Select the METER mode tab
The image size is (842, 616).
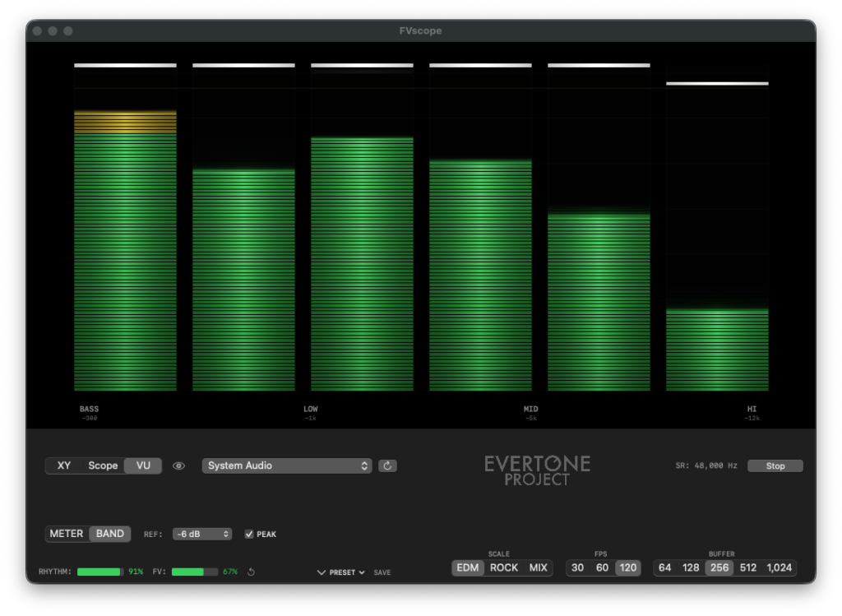(67, 534)
